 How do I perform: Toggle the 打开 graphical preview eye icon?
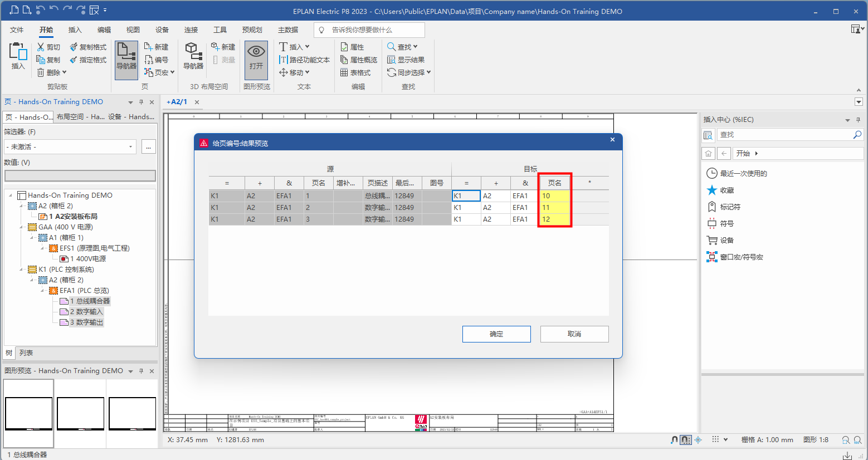click(256, 56)
